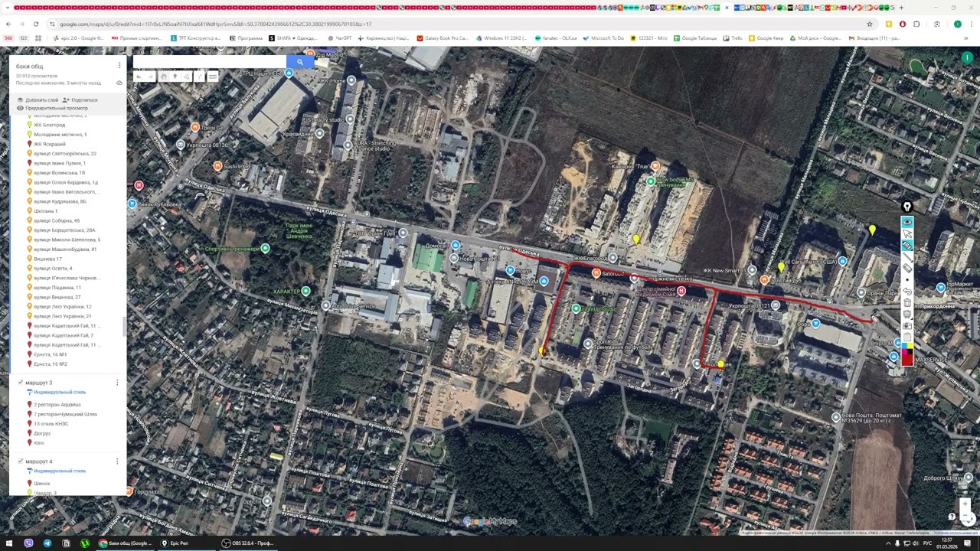Screen dimensions: 980x551
Task: Select Ернста, 16 №1 item
Action: (51, 354)
